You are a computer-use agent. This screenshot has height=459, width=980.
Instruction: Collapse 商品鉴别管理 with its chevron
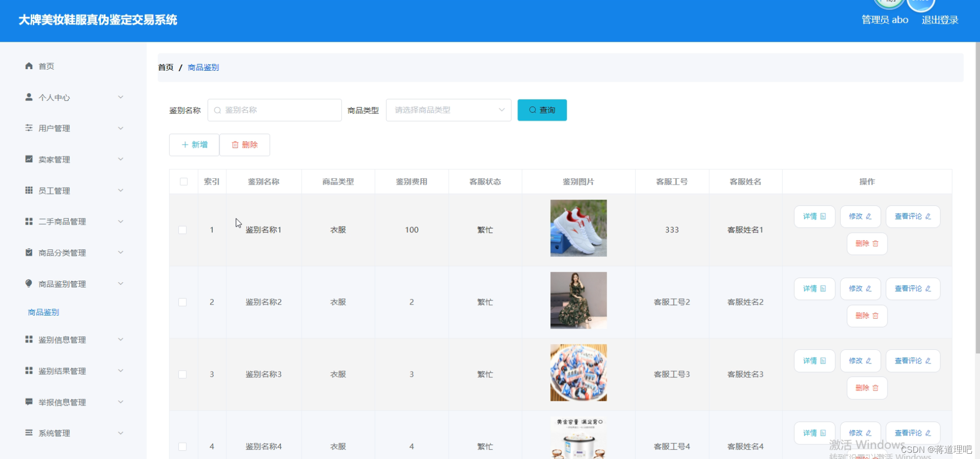(121, 283)
